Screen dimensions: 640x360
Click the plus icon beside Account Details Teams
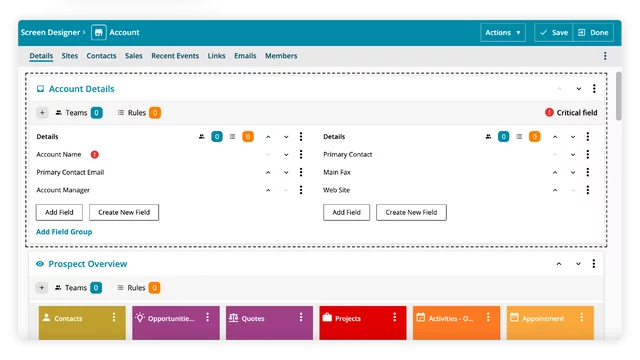tap(42, 113)
